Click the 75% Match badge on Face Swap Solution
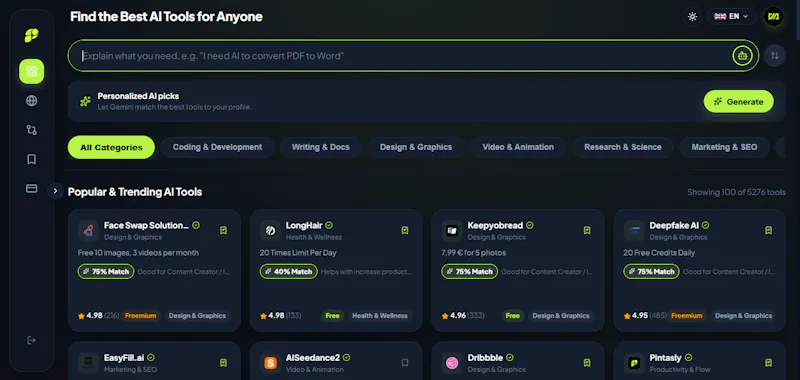This screenshot has width=800, height=380. pyautogui.click(x=106, y=271)
